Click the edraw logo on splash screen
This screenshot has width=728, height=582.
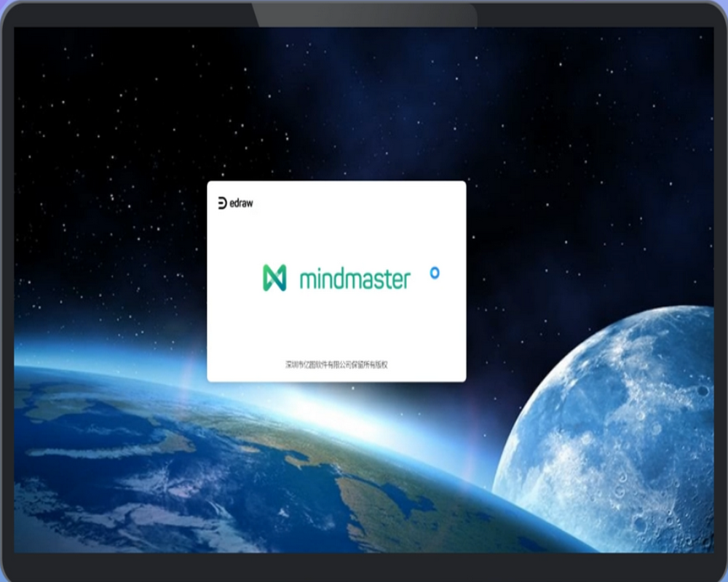[x=235, y=203]
